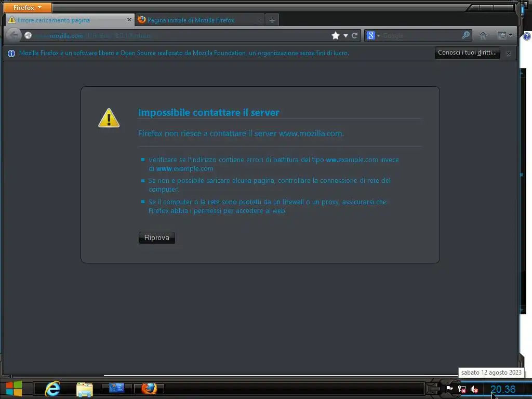Click the Google search input field

pos(421,35)
